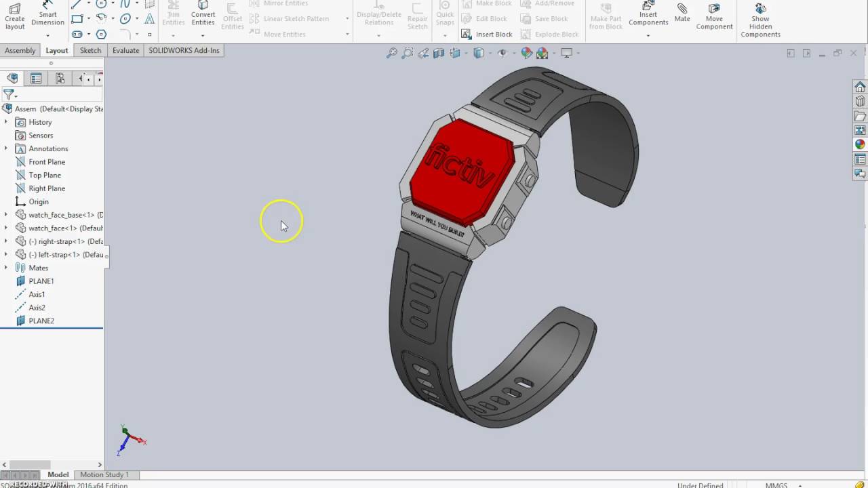Click the Hide/Show Items eye icon
Viewport: 868px width, 488px height.
[502, 53]
